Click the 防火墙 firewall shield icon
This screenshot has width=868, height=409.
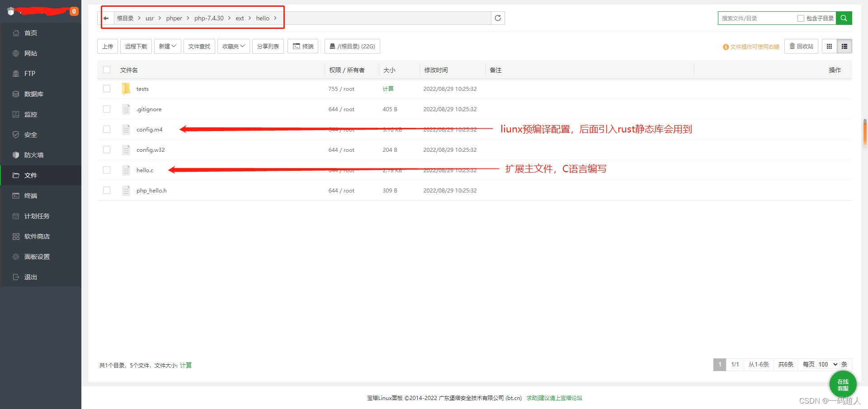(x=16, y=155)
